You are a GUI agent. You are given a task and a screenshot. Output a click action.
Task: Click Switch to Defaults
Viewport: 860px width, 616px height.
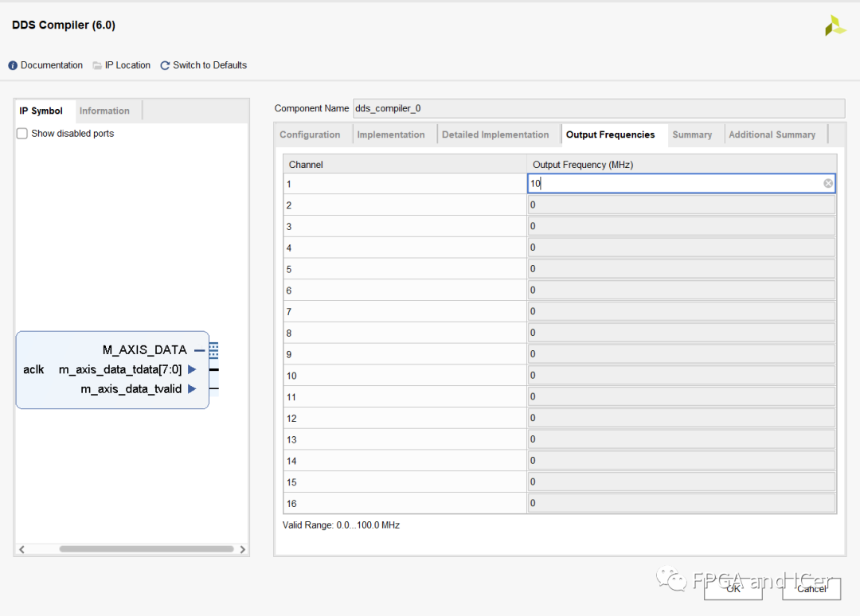[x=209, y=65]
